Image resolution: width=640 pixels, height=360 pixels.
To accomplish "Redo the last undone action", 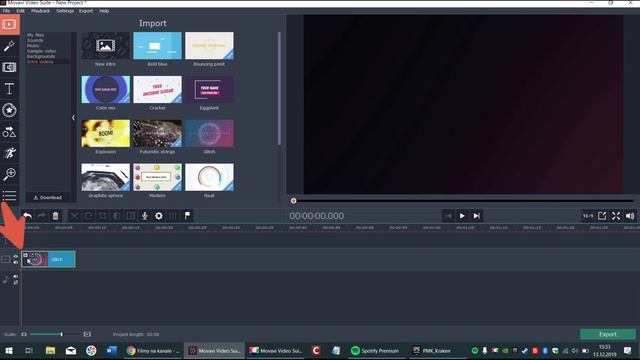I will pos(41,216).
